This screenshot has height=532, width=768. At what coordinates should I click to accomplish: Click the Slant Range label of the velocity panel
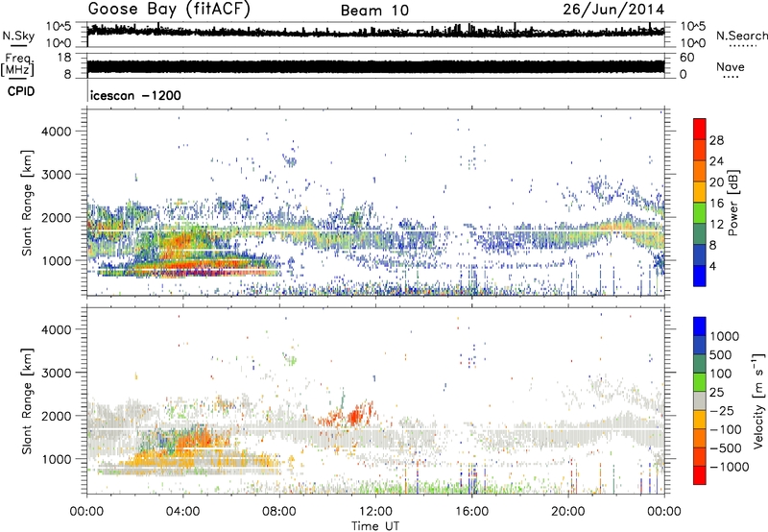click(x=27, y=400)
